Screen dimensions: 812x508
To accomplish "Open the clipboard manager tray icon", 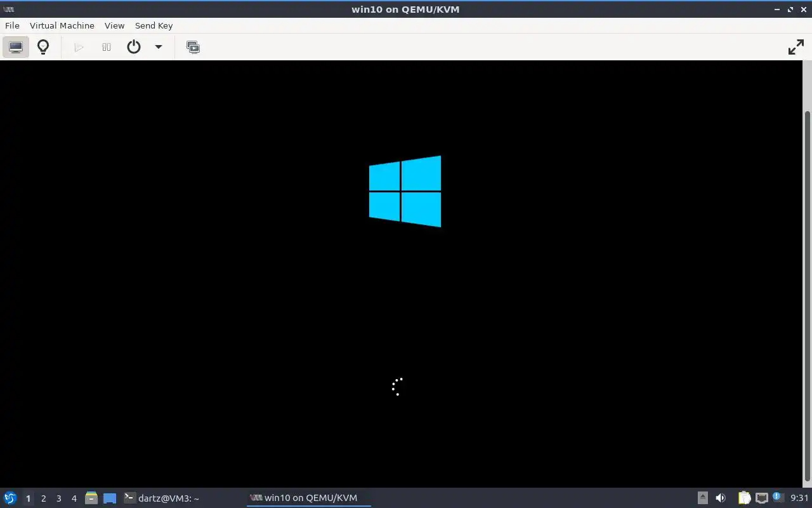I will click(x=744, y=498).
